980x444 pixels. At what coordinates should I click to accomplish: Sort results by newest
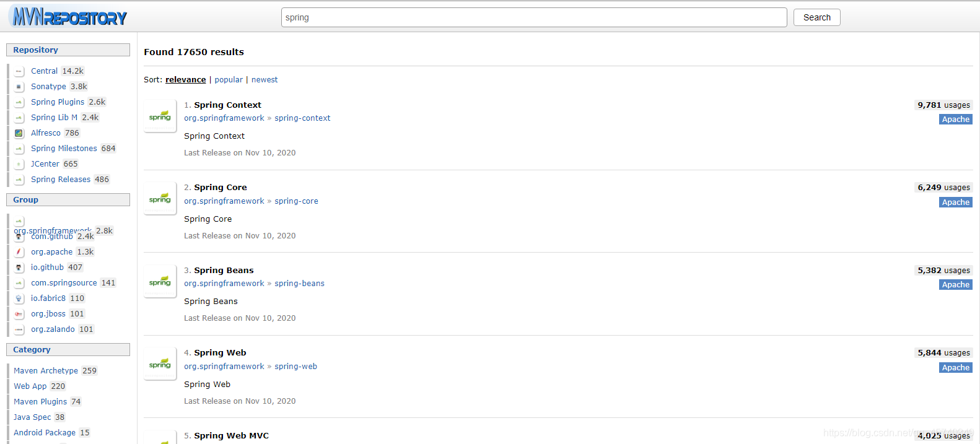265,80
